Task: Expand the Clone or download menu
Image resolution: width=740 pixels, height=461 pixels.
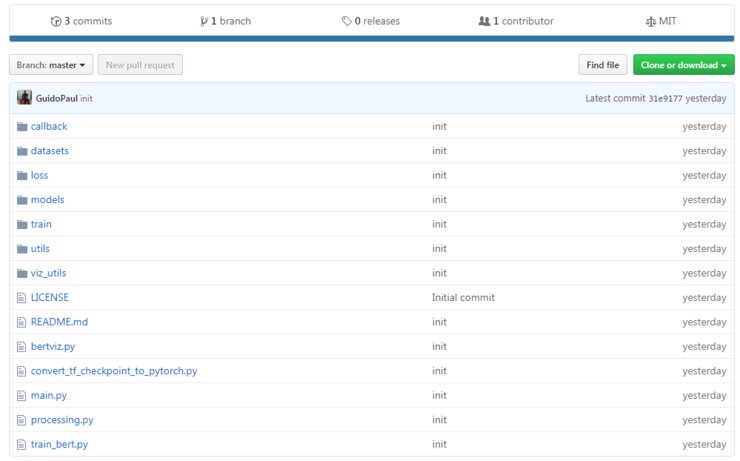Action: pyautogui.click(x=683, y=65)
